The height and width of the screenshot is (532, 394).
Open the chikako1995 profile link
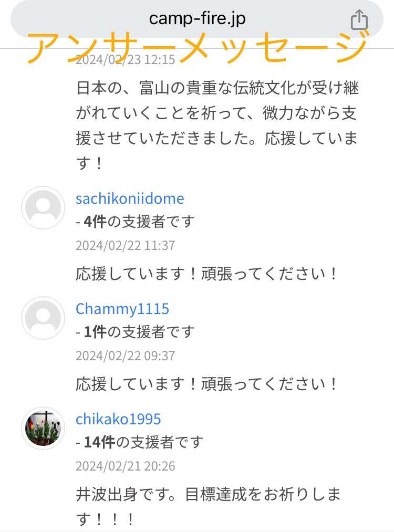pyautogui.click(x=118, y=419)
